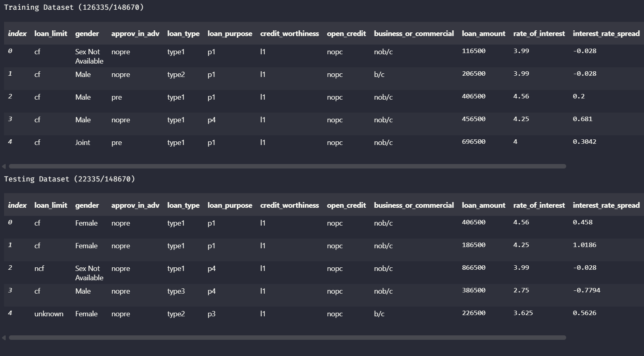Click loan_amount header in Training table
Image resolution: width=644 pixels, height=356 pixels.
coord(484,34)
